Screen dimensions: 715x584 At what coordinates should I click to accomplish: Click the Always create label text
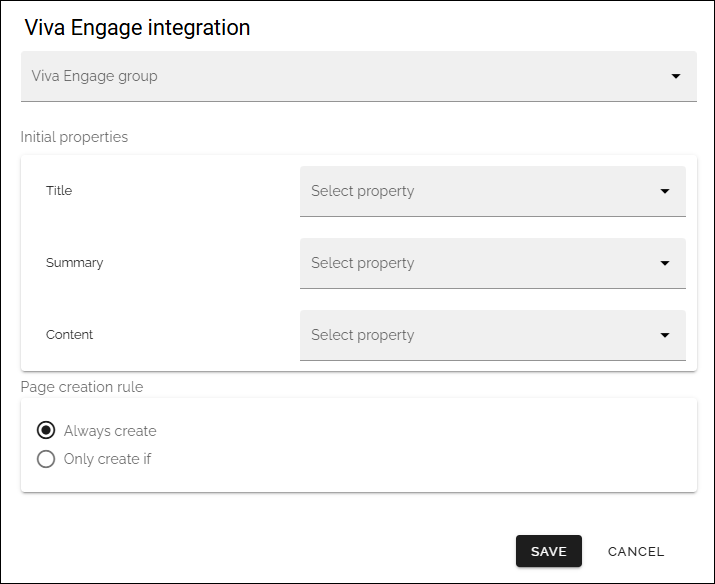110,431
